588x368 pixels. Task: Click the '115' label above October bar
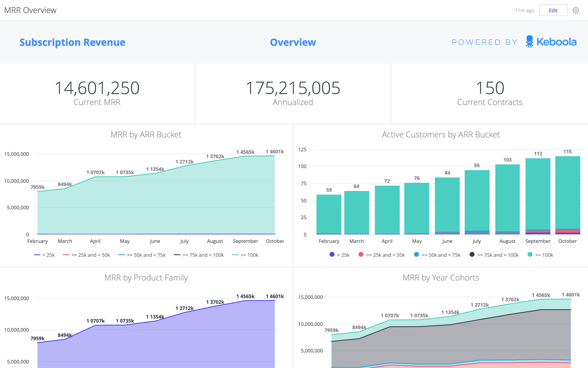click(x=568, y=152)
